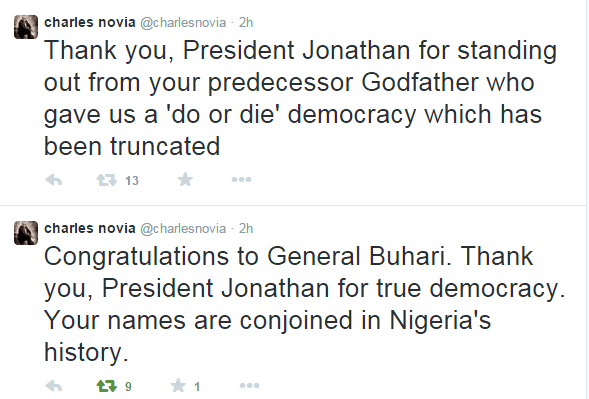Open @charlesnovia handle in second tweet
Viewport: 589px width, 399px height.
(183, 229)
